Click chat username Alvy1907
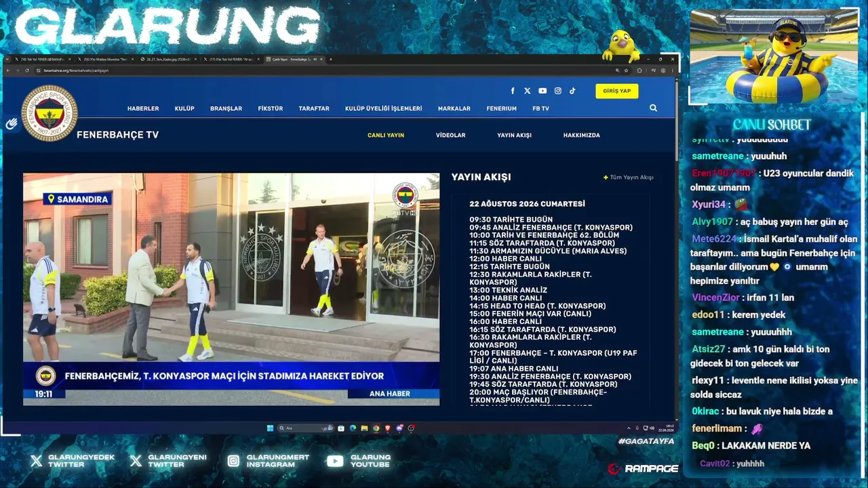This screenshot has width=868, height=488. click(712, 222)
